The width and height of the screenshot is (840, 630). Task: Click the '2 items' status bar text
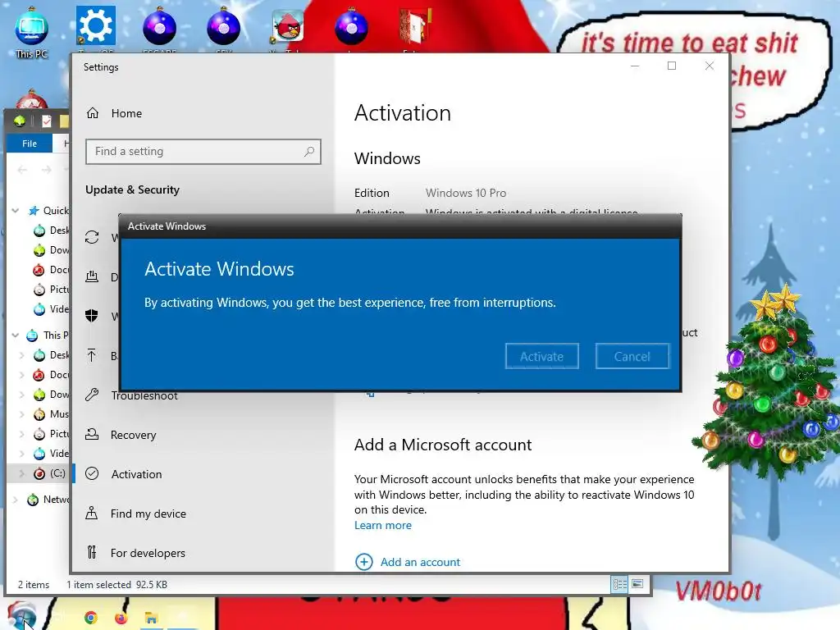coord(34,584)
